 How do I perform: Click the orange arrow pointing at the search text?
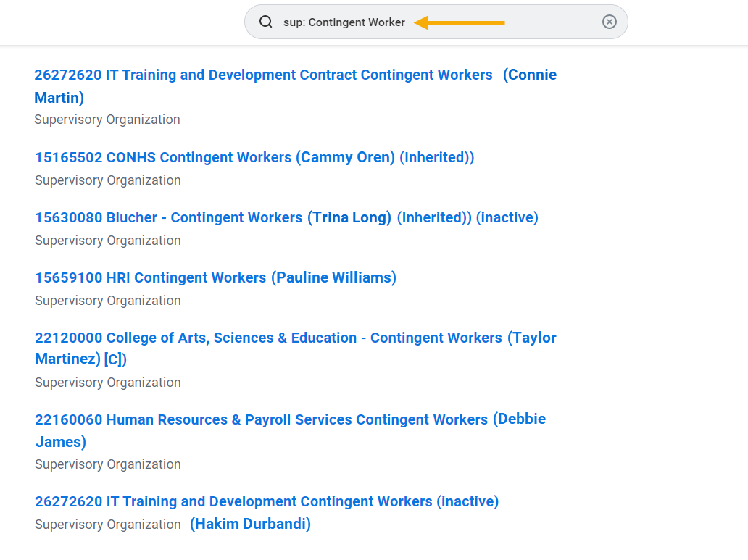pos(460,22)
